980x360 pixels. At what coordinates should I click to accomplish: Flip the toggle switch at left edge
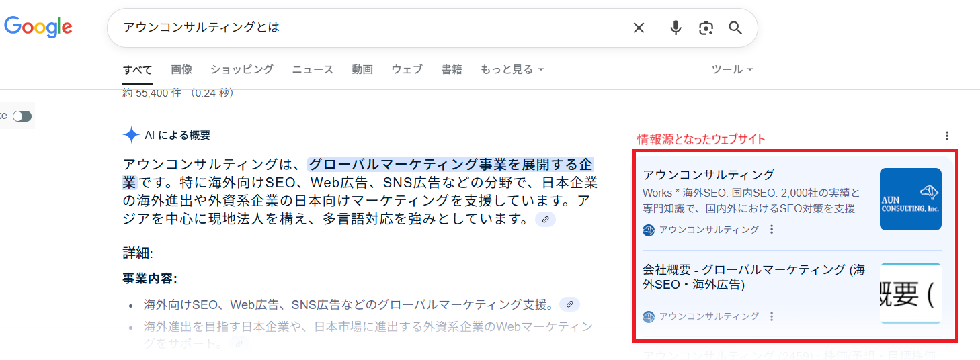tap(22, 116)
